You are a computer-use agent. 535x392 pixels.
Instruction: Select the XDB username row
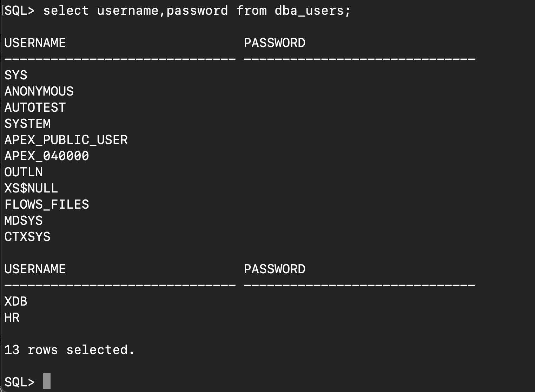16,301
